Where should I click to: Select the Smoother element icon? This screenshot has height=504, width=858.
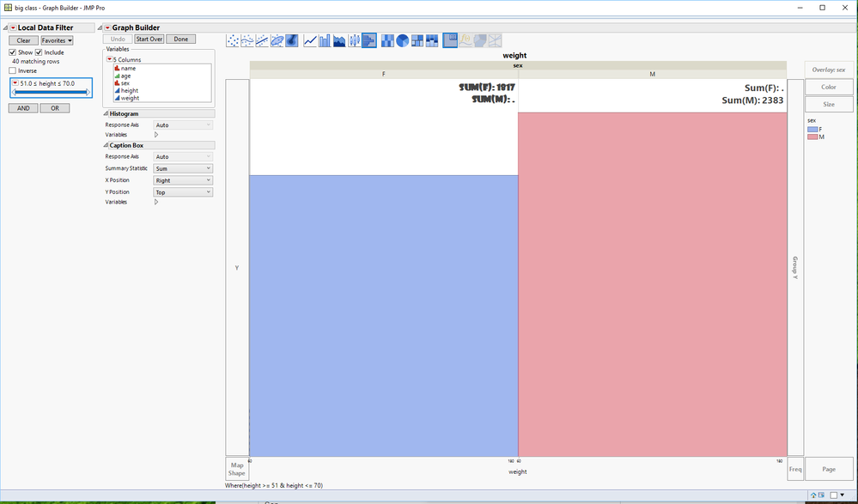247,40
